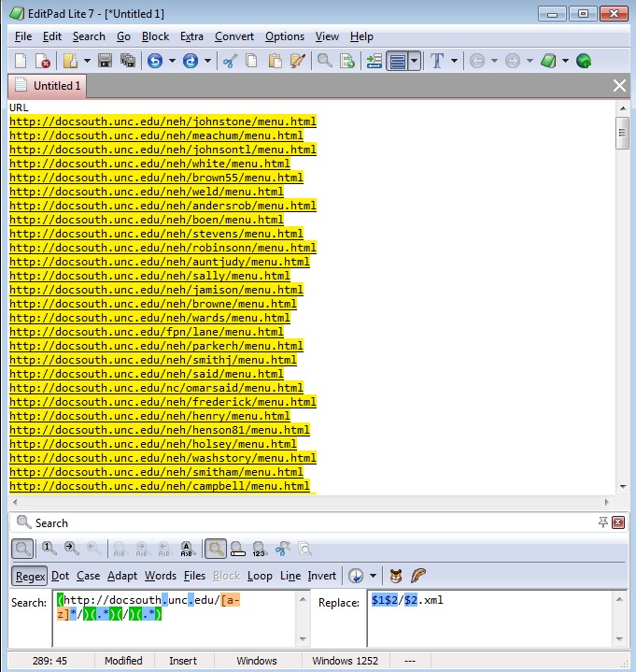Click the Copy pages icon
Viewport: 636px width, 672px height.
pyautogui.click(x=252, y=61)
